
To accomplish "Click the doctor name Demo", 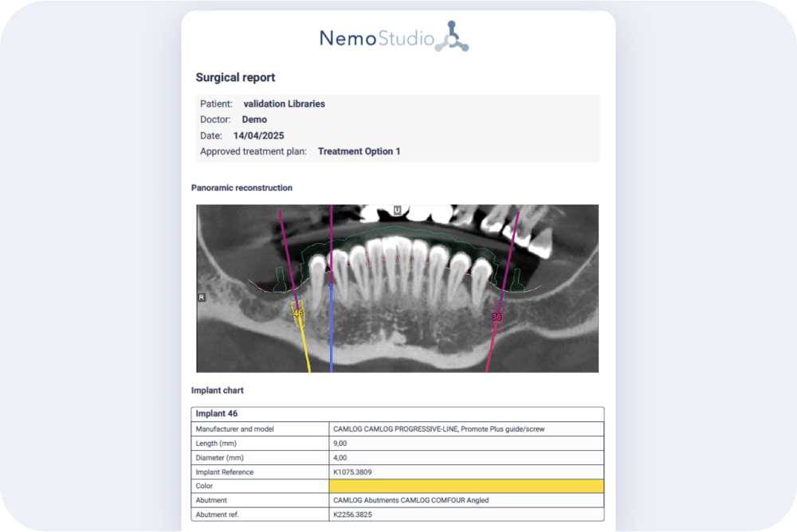I will (x=254, y=119).
